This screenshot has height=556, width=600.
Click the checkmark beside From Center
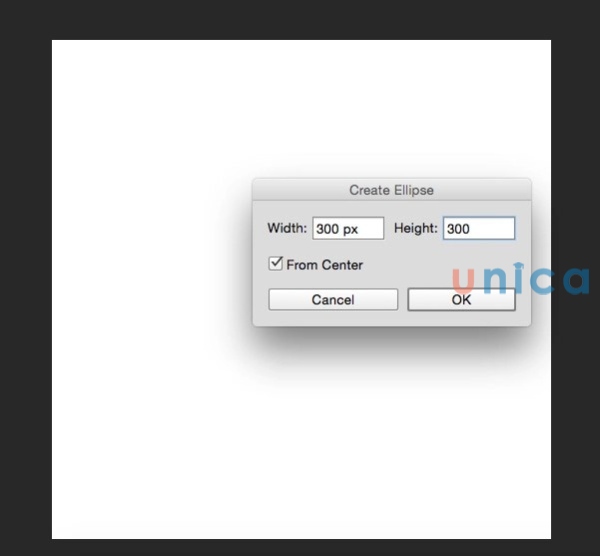(x=276, y=263)
